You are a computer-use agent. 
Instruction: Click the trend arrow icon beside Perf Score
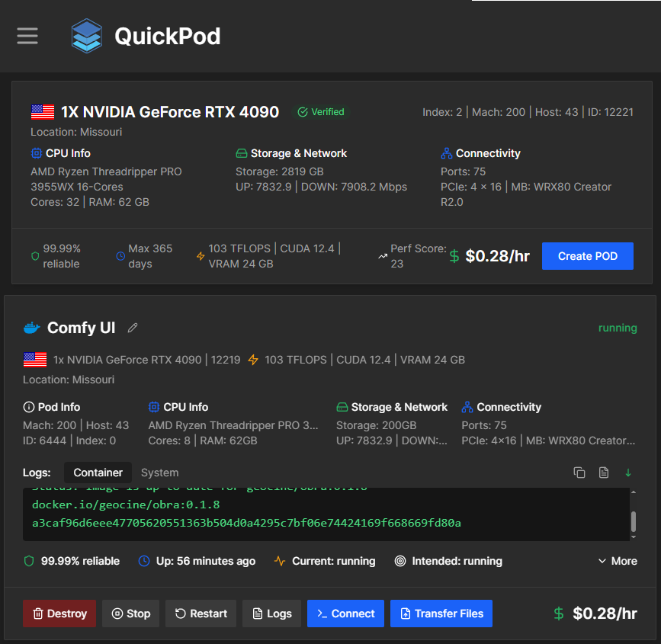(x=383, y=256)
